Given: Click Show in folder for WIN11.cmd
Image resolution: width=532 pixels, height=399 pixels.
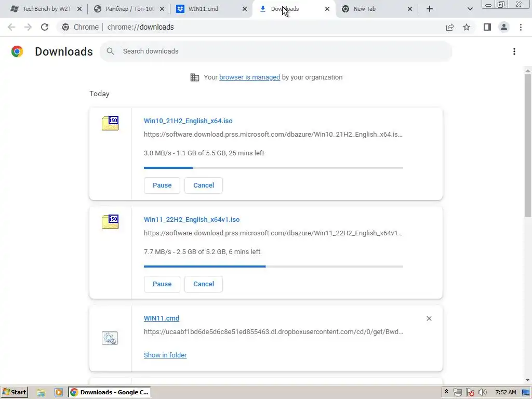Looking at the screenshot, I should tap(165, 355).
